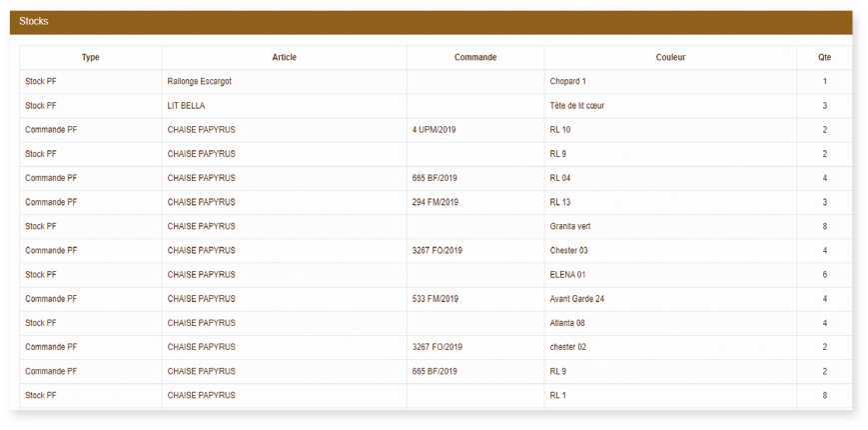Click the RL 1 color cell

click(x=671, y=396)
